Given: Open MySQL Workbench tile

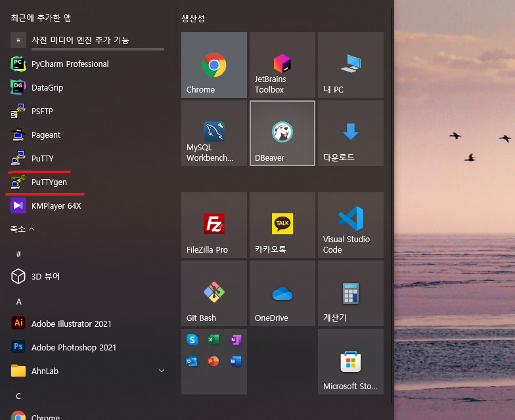Looking at the screenshot, I should (214, 133).
